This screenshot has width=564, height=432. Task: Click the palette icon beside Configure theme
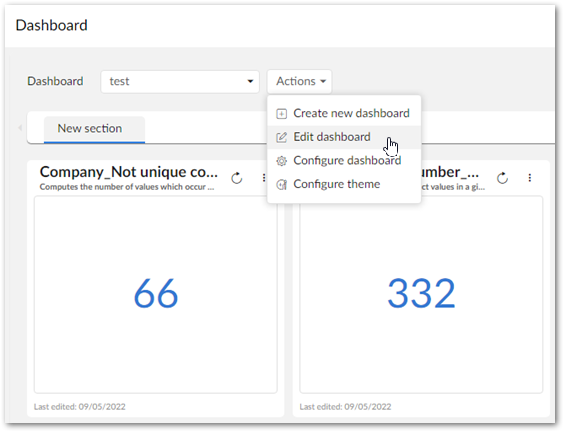(x=281, y=185)
